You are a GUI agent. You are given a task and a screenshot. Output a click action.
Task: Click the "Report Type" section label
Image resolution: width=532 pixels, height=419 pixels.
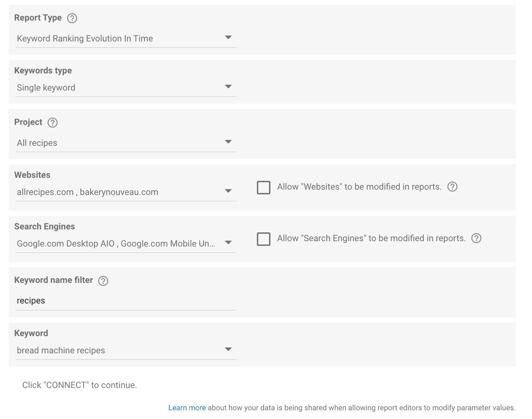[x=38, y=18]
